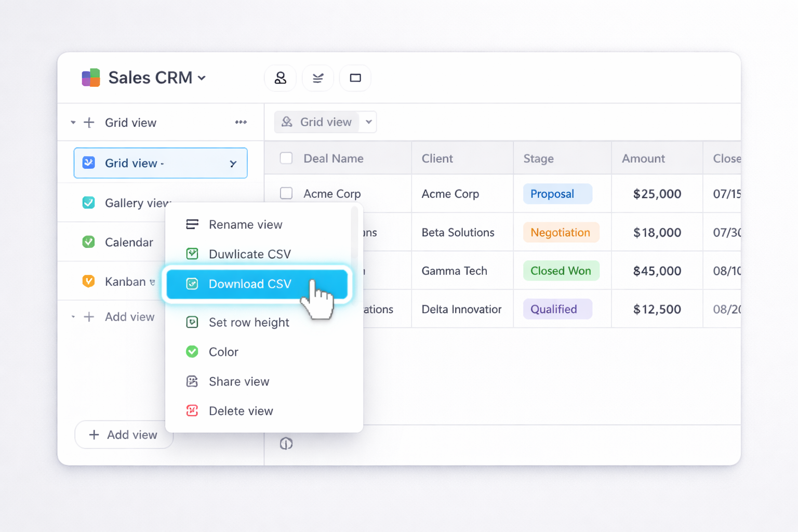Click the Amount column header
This screenshot has width=798, height=532.
click(657, 158)
